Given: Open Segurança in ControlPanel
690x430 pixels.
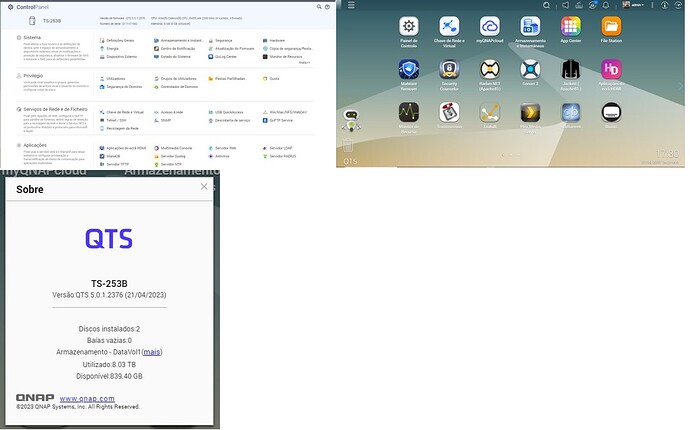Looking at the screenshot, I should click(220, 40).
